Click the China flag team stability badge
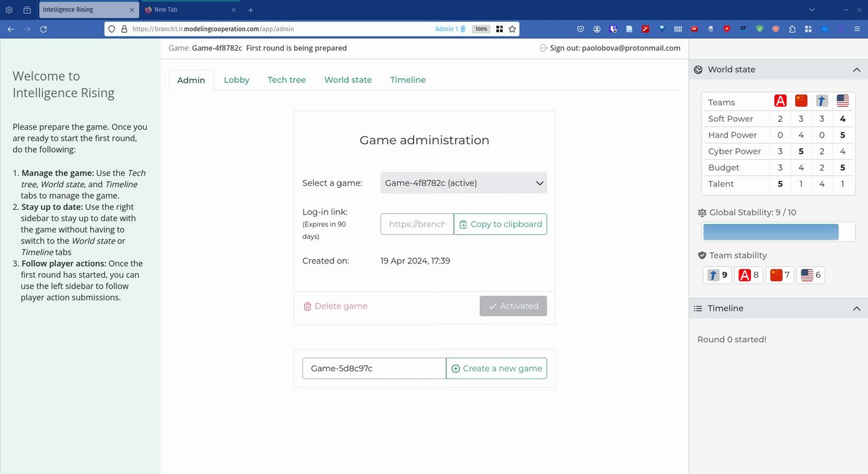Screen dimensions: 868x474 pos(780,275)
